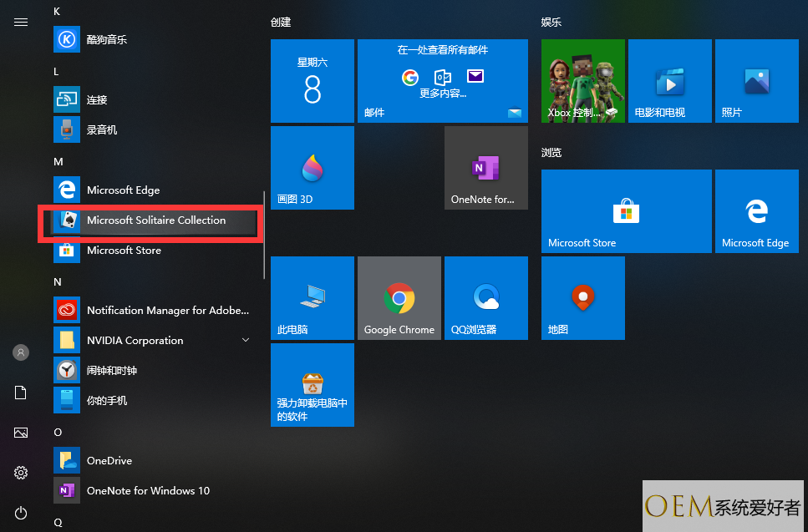Open the 强力卸载电脑中的软件 tile

point(313,385)
